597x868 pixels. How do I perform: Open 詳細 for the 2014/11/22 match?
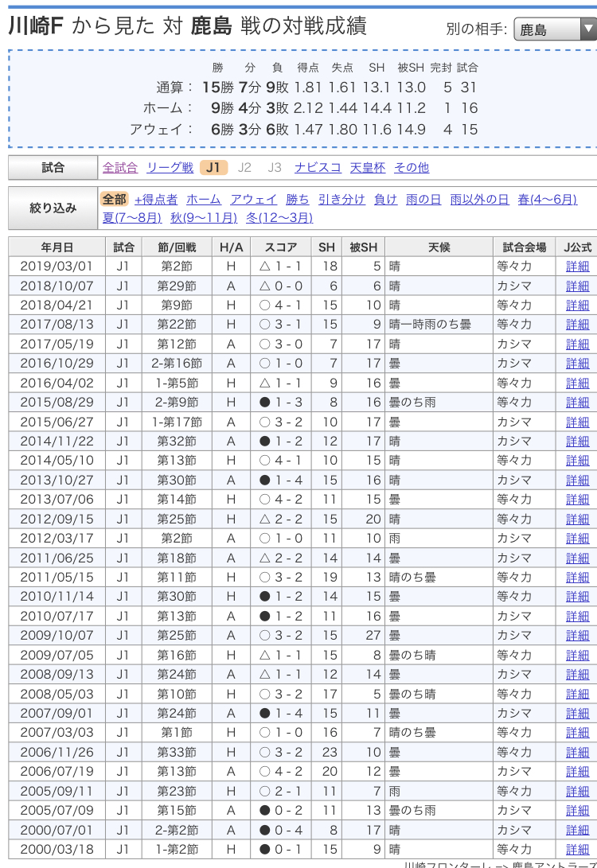577,442
